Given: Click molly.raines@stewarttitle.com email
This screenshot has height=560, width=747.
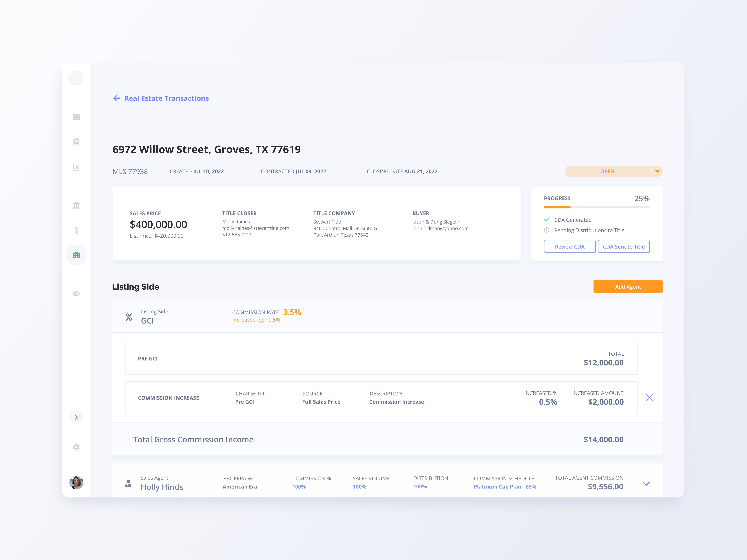Looking at the screenshot, I should tap(256, 228).
